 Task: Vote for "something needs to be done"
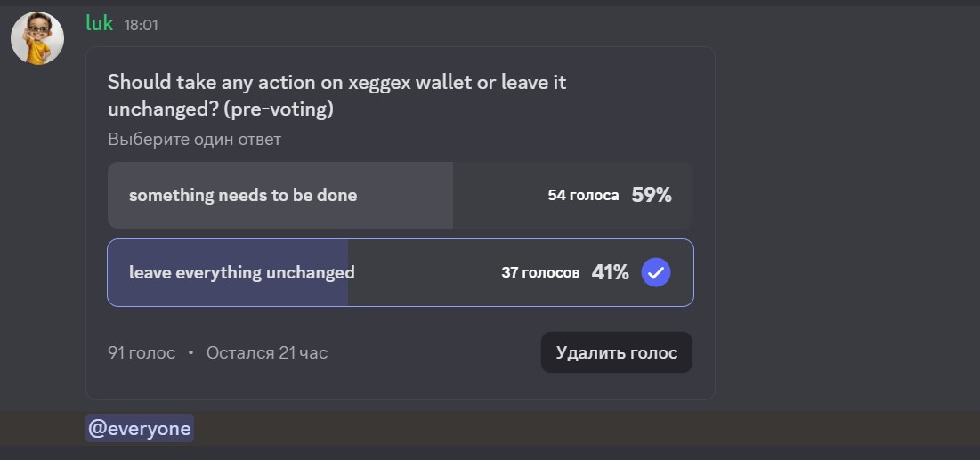pyautogui.click(x=243, y=196)
